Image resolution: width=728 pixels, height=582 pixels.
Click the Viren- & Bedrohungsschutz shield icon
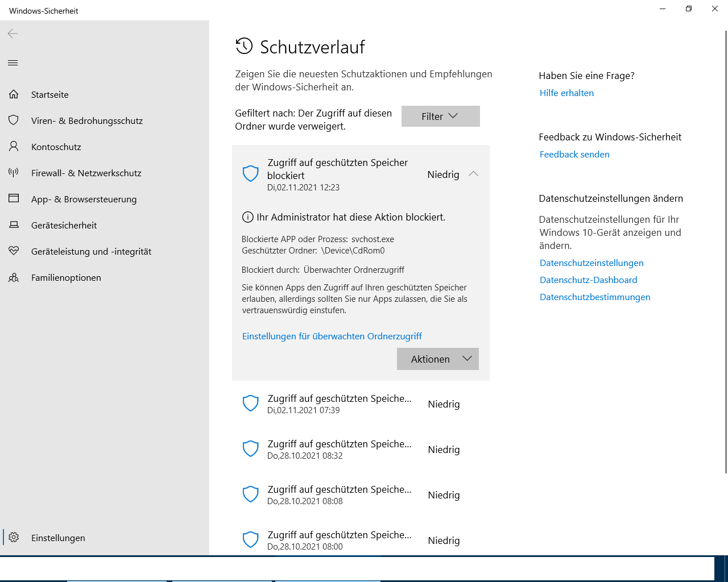[14, 120]
